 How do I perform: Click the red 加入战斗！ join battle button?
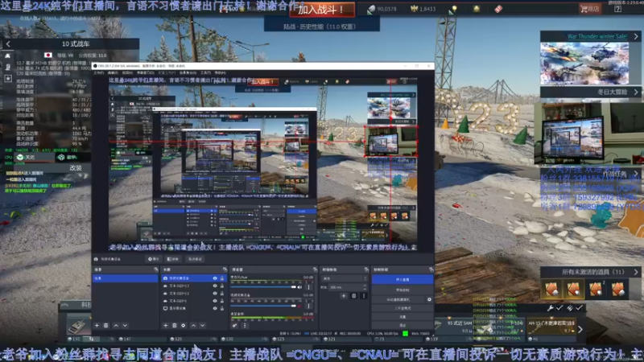pyautogui.click(x=321, y=9)
